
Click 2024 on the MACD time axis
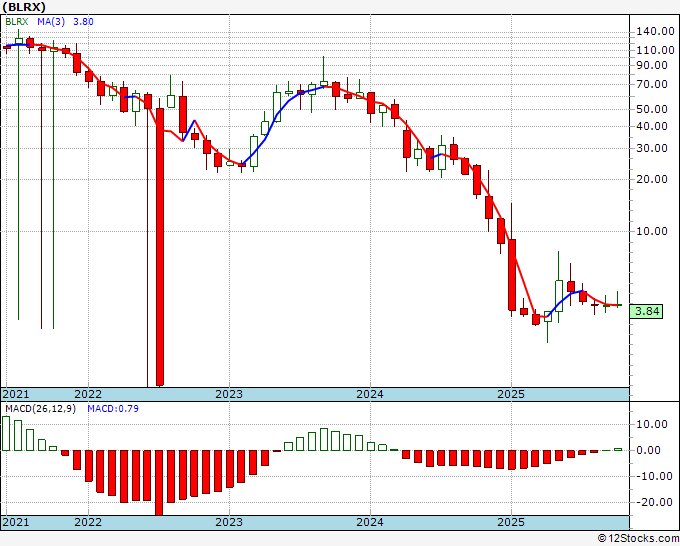point(370,522)
